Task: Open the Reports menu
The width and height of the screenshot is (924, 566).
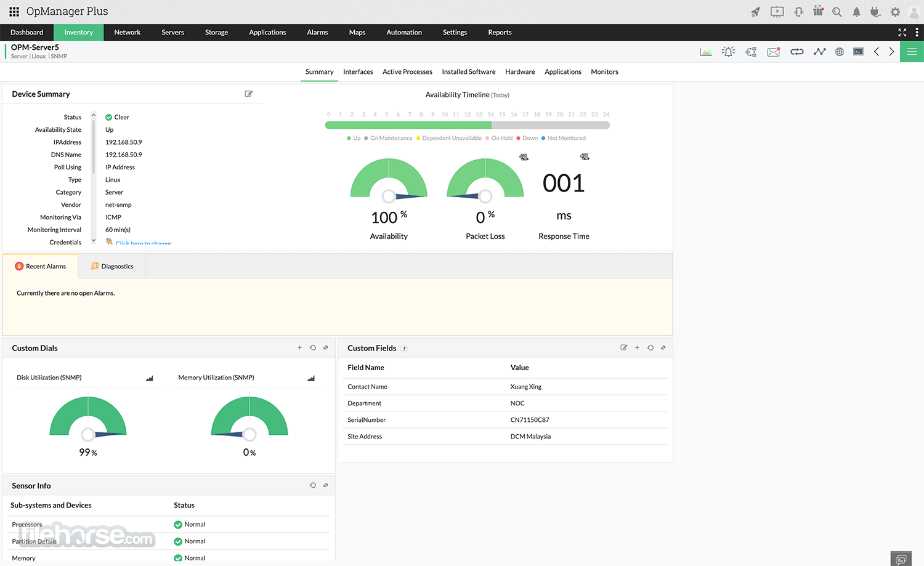Action: [500, 33]
